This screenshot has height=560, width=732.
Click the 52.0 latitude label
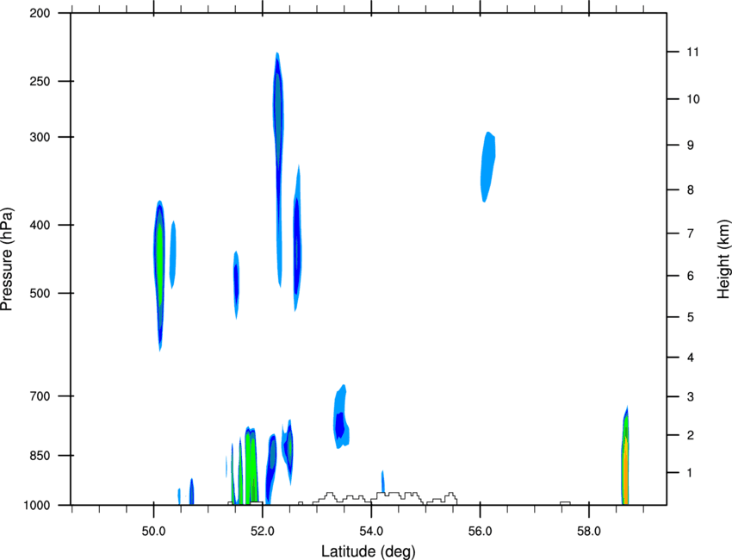263,532
